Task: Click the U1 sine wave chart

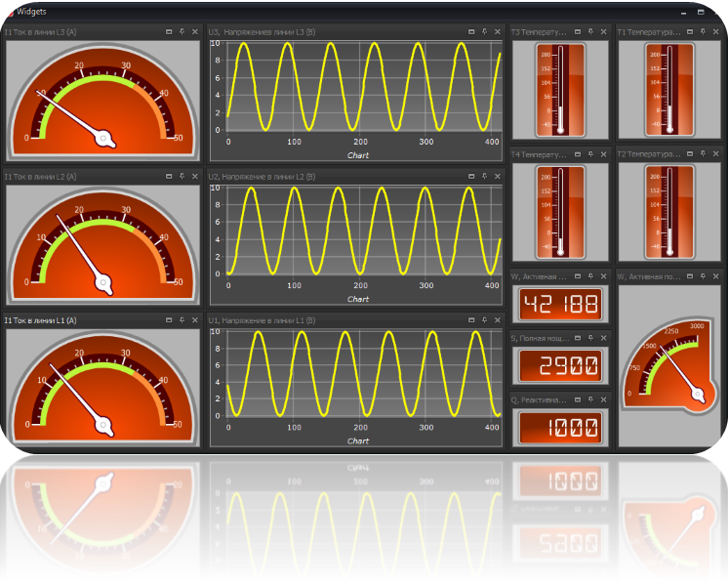Action: coord(356,388)
